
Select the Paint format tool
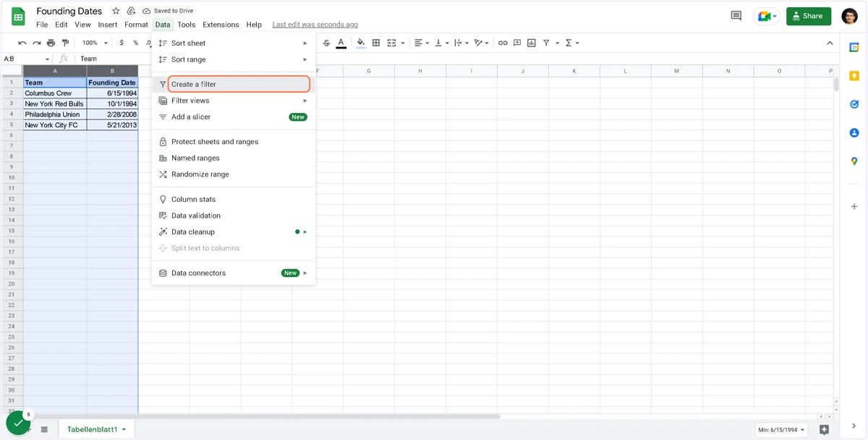pos(65,43)
